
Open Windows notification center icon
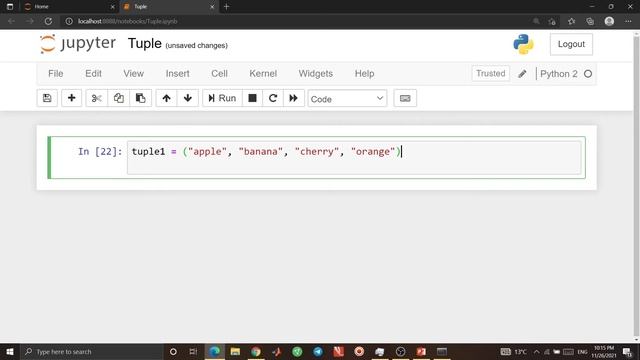(x=627, y=351)
